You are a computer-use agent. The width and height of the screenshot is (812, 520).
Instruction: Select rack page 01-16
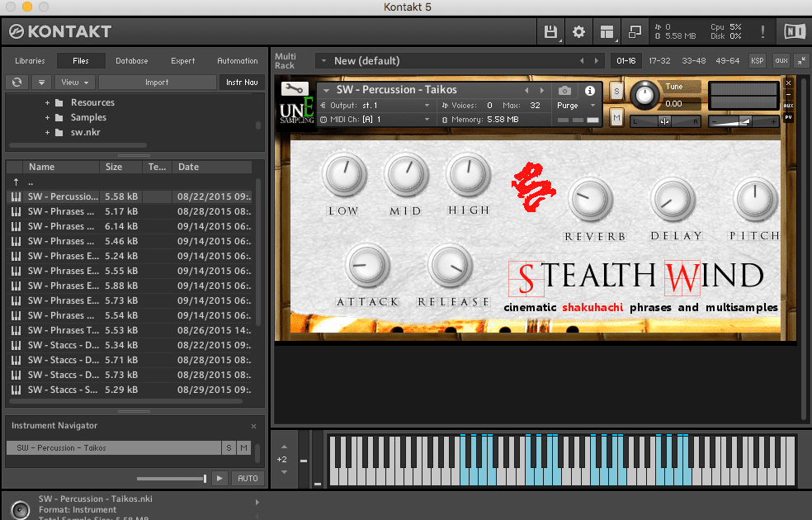pos(626,60)
